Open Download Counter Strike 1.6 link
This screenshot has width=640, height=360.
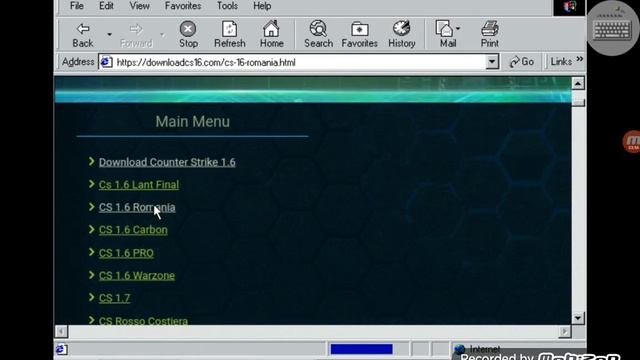click(x=167, y=162)
